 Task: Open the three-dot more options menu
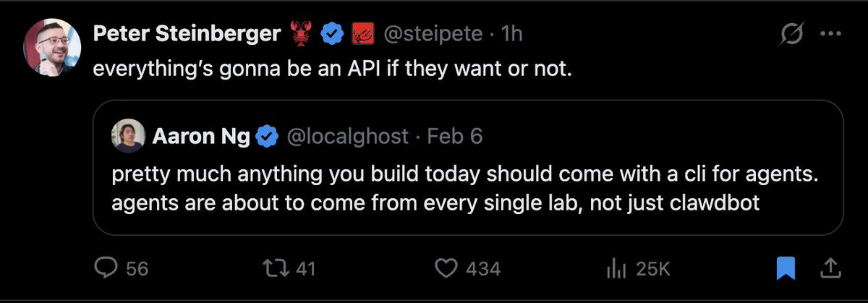pos(830,35)
